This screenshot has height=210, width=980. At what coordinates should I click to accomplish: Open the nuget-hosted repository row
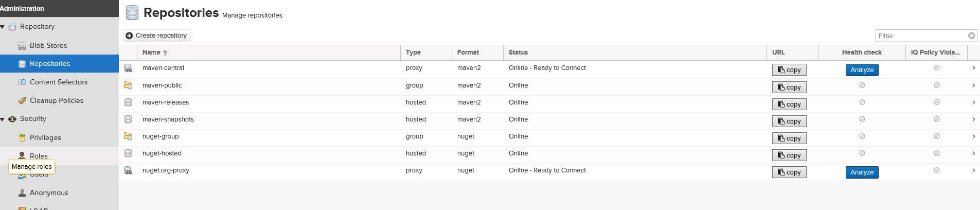pyautogui.click(x=162, y=153)
